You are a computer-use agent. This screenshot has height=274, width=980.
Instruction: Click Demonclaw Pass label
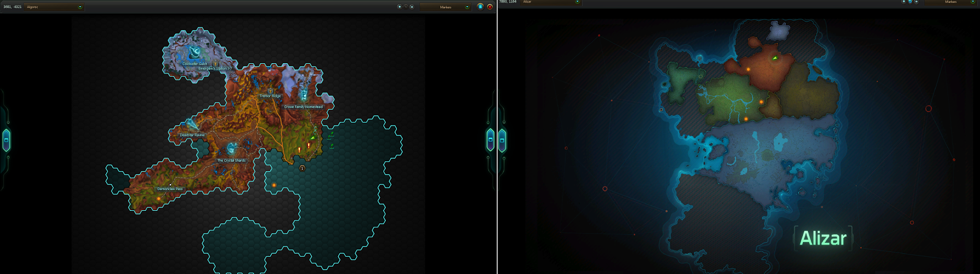point(170,189)
